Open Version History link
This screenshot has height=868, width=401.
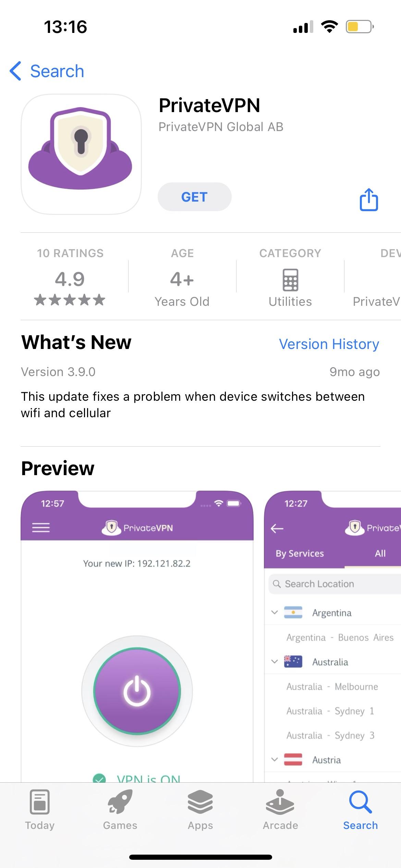coord(329,344)
